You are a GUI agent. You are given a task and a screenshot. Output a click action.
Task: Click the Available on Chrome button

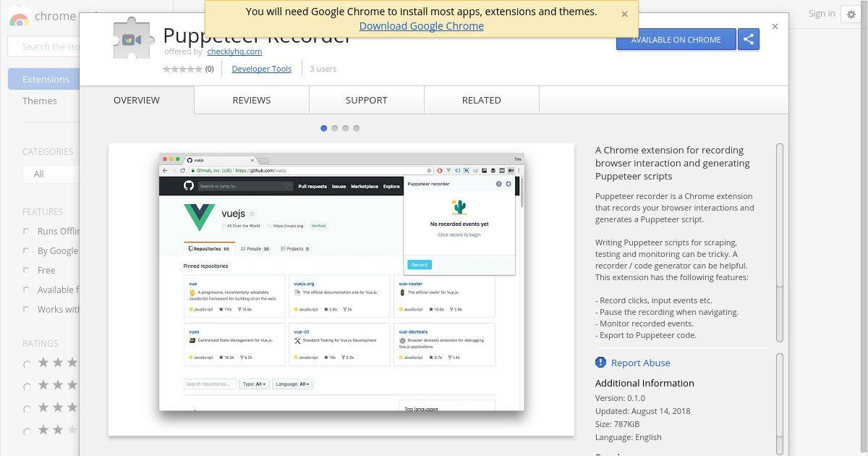(x=676, y=40)
